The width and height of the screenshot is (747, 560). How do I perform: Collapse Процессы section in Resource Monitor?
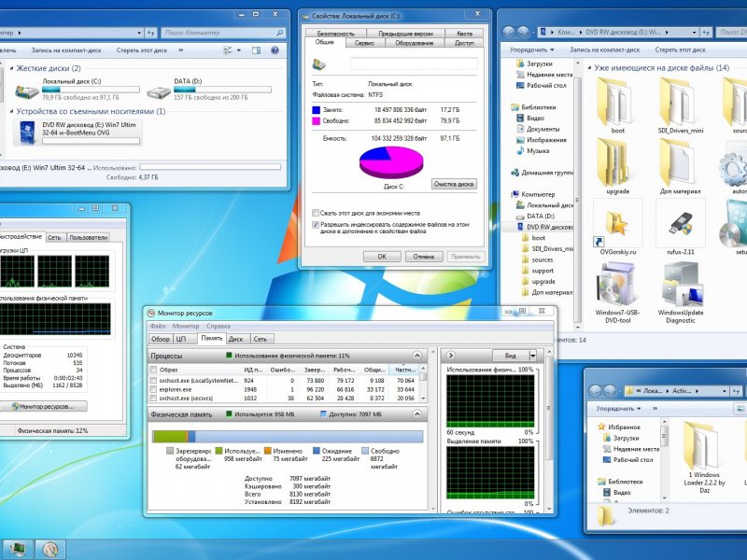pos(416,356)
